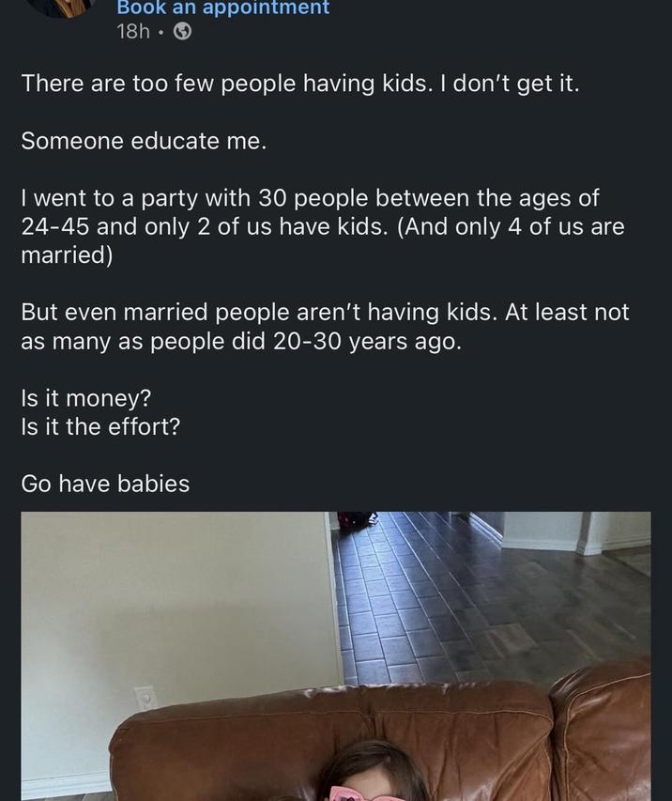Click the public visibility globe icon

pyautogui.click(x=183, y=31)
